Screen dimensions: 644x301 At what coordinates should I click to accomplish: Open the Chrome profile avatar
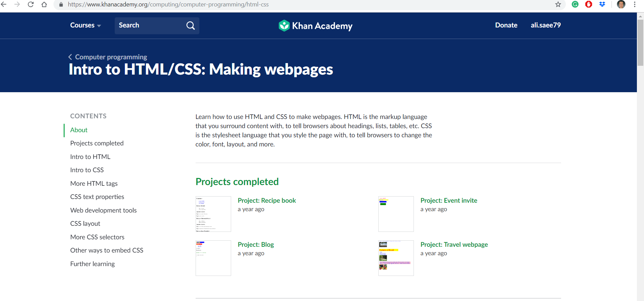tap(621, 4)
